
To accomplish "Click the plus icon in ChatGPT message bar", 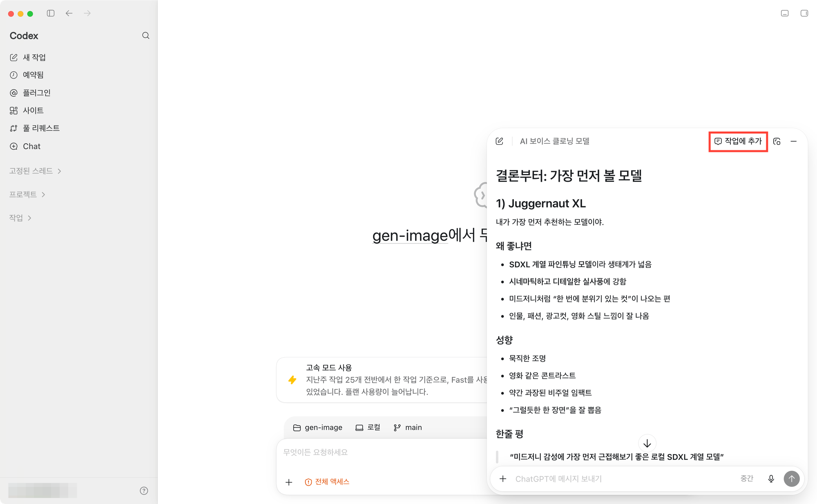I will click(x=503, y=479).
